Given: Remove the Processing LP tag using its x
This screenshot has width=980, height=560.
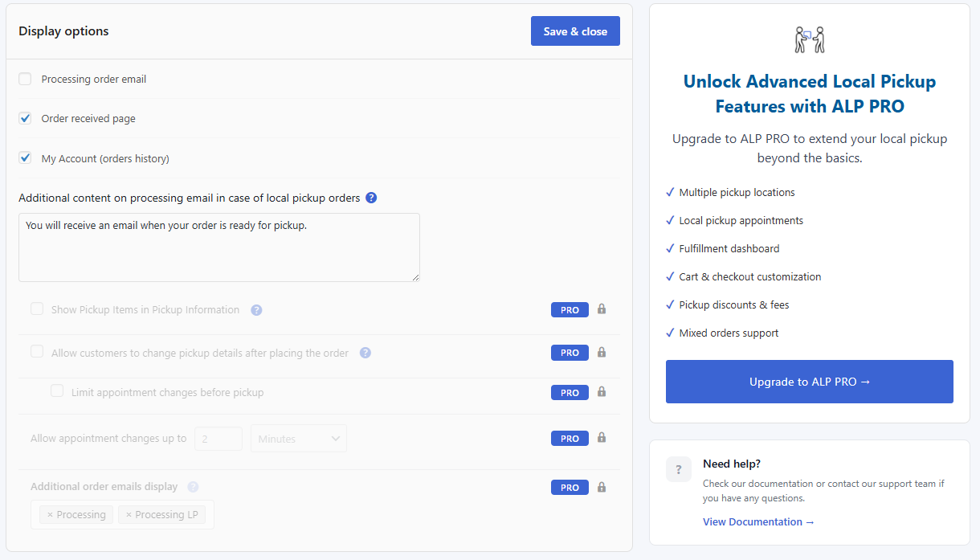Looking at the screenshot, I should (129, 515).
